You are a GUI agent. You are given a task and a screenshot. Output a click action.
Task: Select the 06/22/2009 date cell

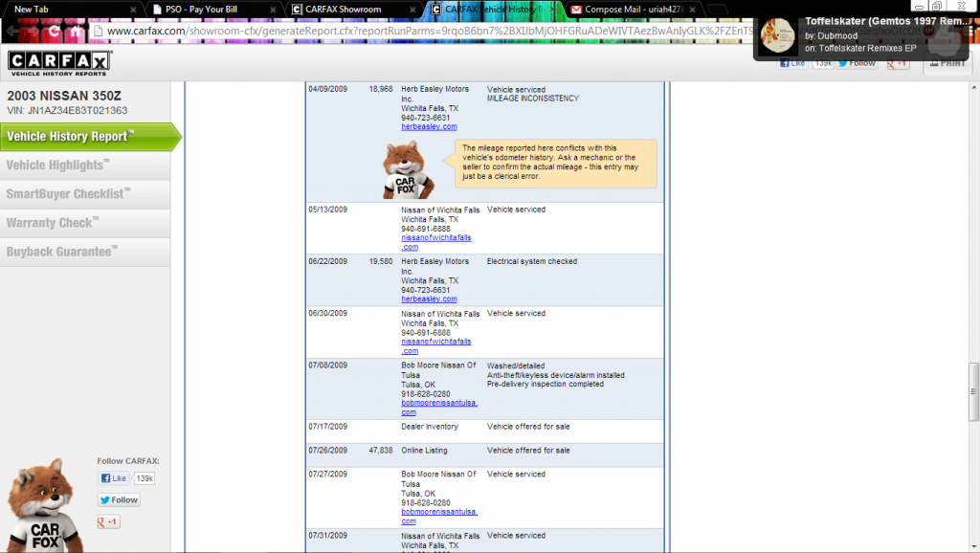coord(327,262)
